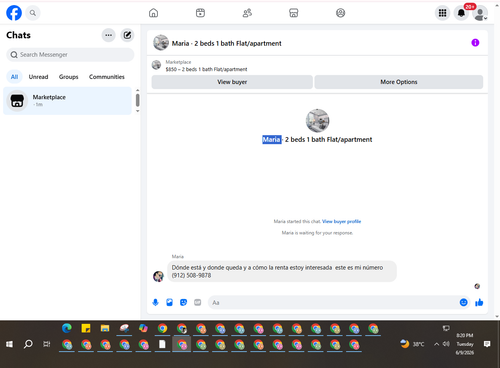Click the chat list scrollbar down arrow
The height and width of the screenshot is (368, 500).
click(x=138, y=111)
